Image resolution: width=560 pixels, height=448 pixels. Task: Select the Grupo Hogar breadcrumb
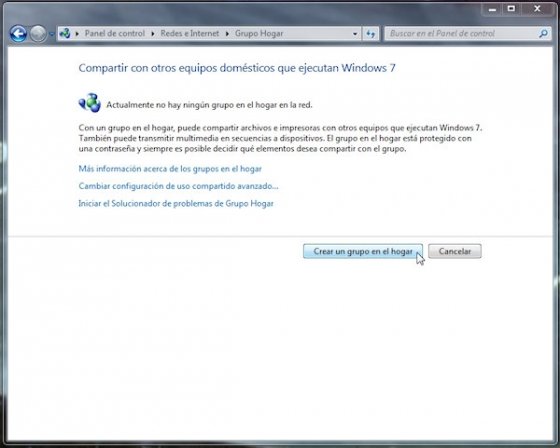tap(259, 34)
